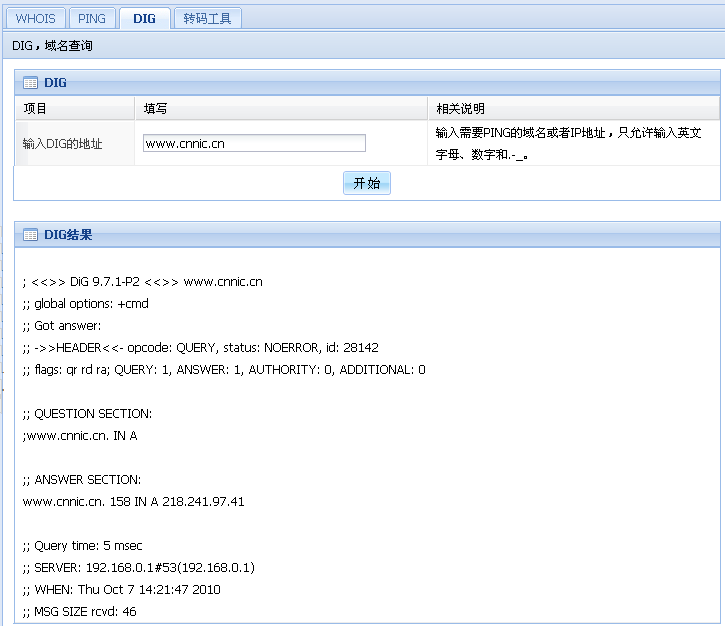The width and height of the screenshot is (725, 626).
Task: Click the 相关说明 column header
Action: pyautogui.click(x=460, y=108)
